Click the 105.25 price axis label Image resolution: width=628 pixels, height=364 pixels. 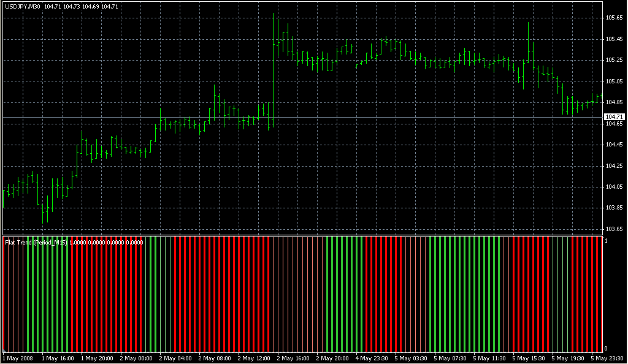pos(614,60)
